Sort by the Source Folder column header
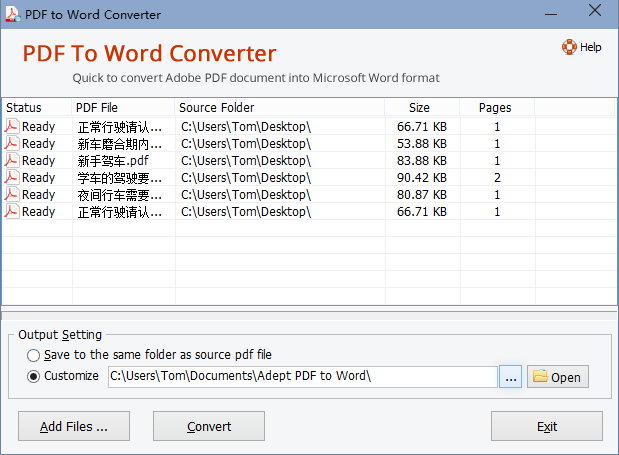The image size is (619, 455). point(279,107)
